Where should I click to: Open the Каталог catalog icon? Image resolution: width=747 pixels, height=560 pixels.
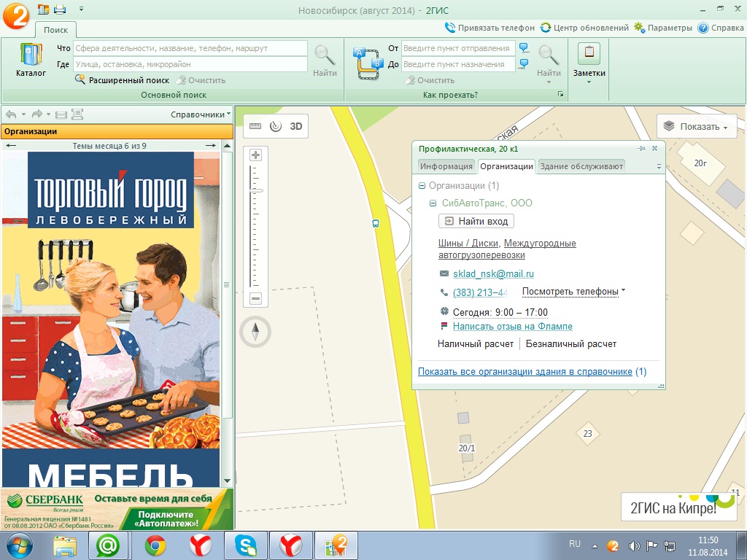pyautogui.click(x=31, y=60)
